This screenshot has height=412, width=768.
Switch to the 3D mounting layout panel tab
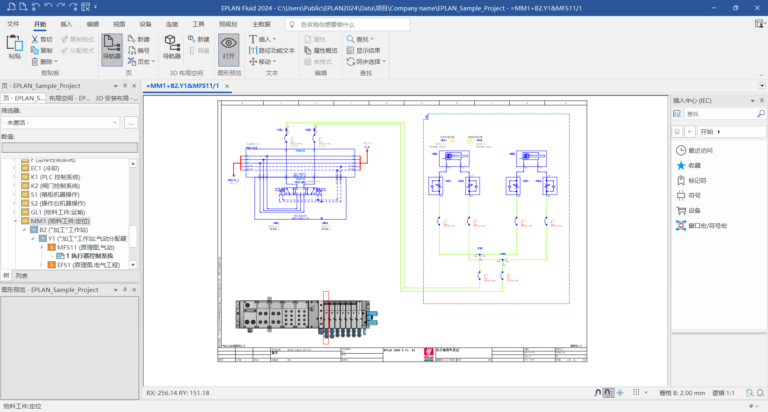116,98
